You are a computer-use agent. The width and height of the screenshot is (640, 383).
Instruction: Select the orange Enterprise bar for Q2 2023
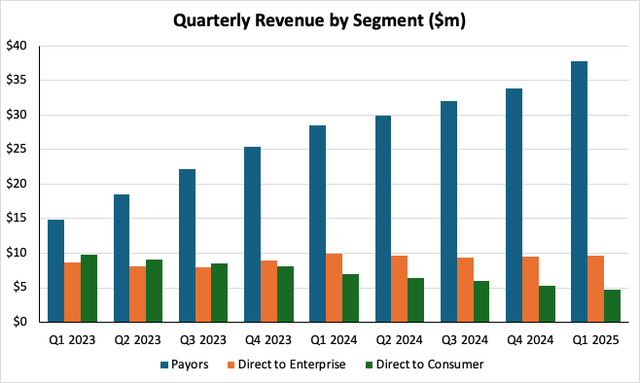point(138,294)
